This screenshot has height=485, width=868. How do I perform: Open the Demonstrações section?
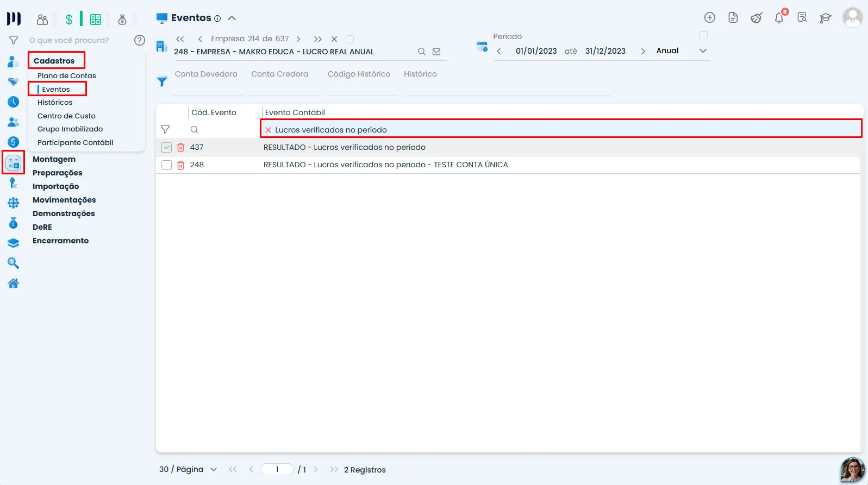(x=64, y=213)
